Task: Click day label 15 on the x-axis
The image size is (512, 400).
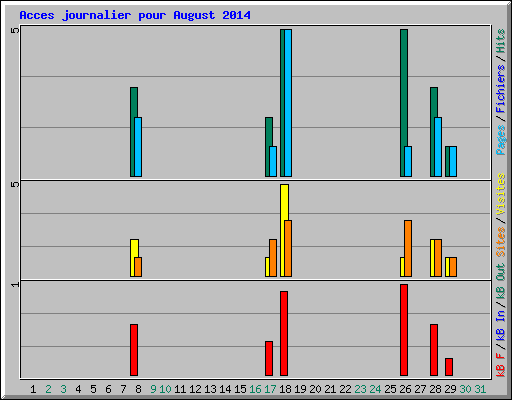Action: [x=240, y=389]
